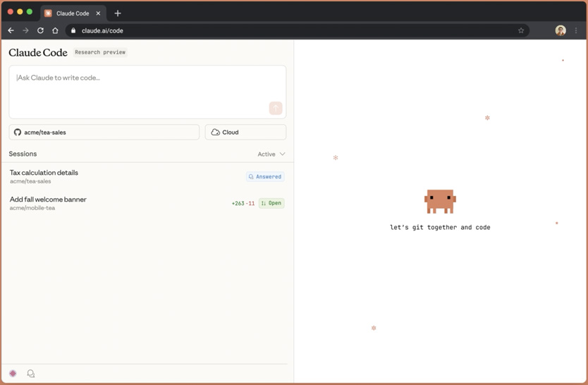
Task: Close the Claude Code tab
Action: 98,13
